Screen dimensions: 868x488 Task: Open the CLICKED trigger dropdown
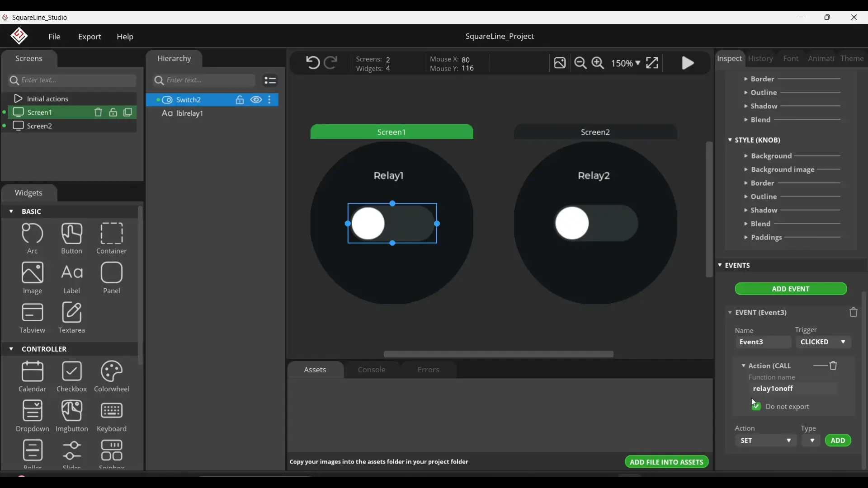coord(823,342)
